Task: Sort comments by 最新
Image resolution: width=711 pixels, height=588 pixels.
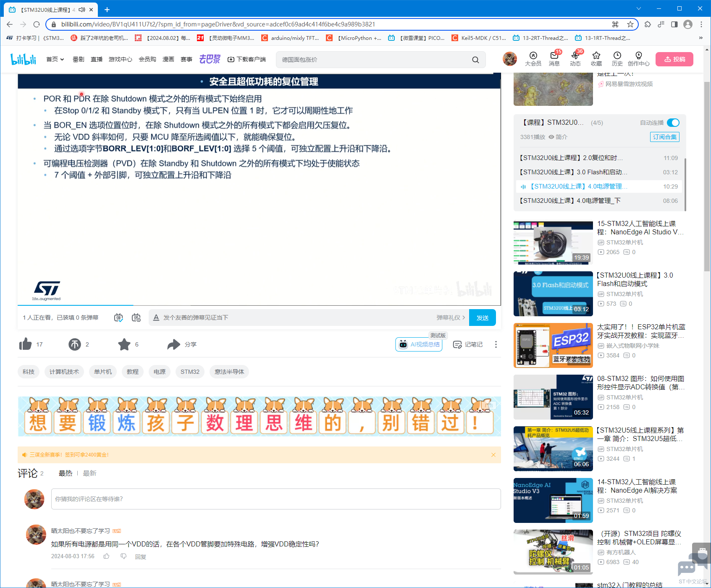Action: (89, 473)
